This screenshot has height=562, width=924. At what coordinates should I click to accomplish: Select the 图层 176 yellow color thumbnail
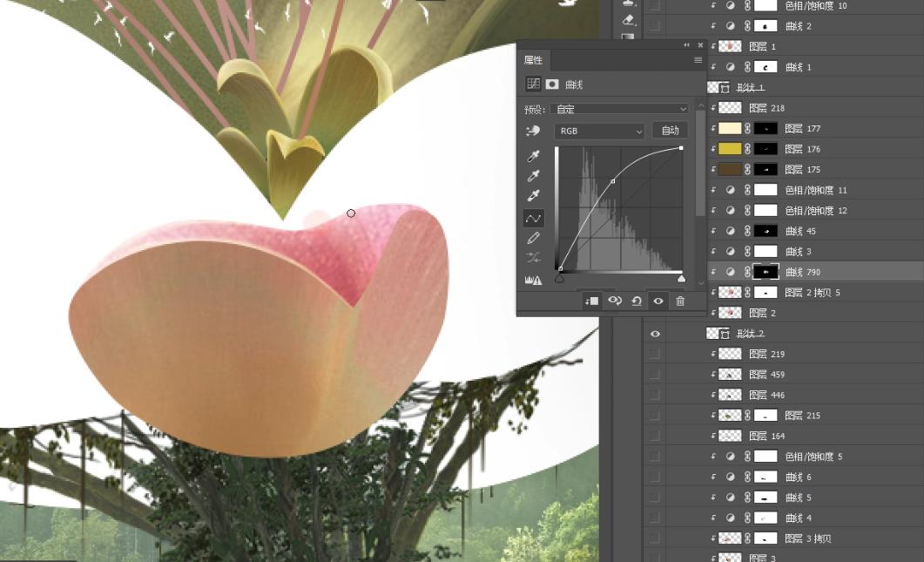[730, 149]
